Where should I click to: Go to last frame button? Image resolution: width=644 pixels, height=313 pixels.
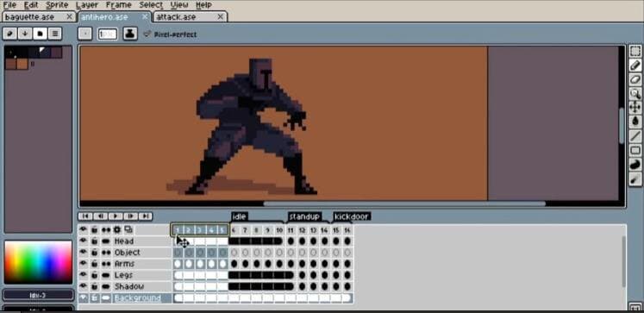(x=146, y=216)
